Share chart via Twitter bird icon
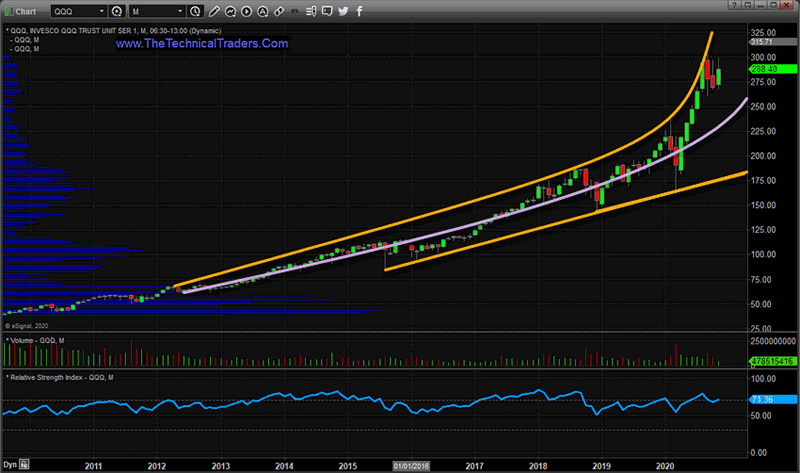Screen dimensions: 800x473 343,11
